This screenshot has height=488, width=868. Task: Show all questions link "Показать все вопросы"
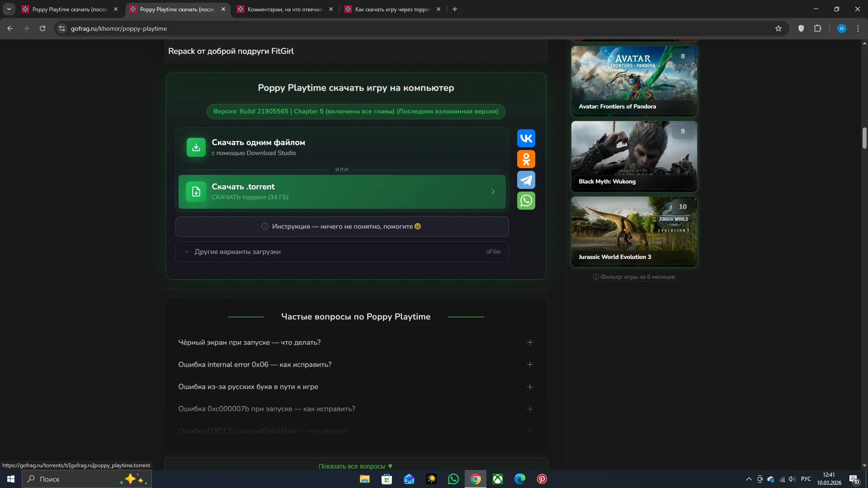[x=355, y=466]
